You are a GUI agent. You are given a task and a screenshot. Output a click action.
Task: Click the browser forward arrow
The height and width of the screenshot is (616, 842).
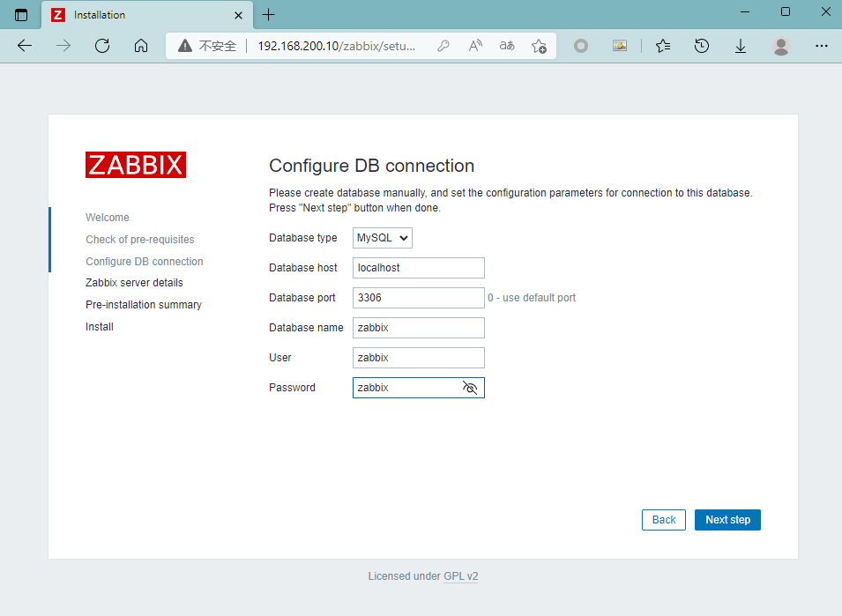pyautogui.click(x=63, y=46)
